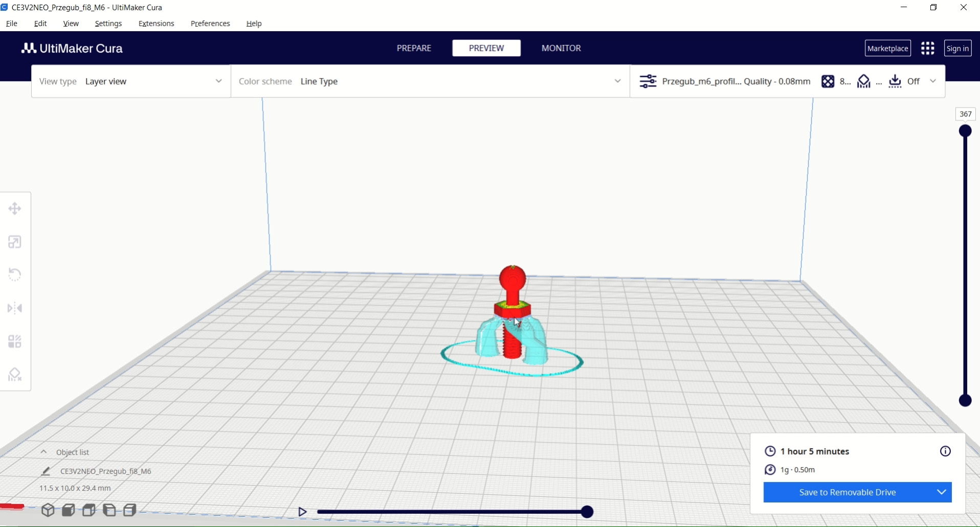Select the Rotate tool icon
The image size is (980, 527).
point(15,275)
